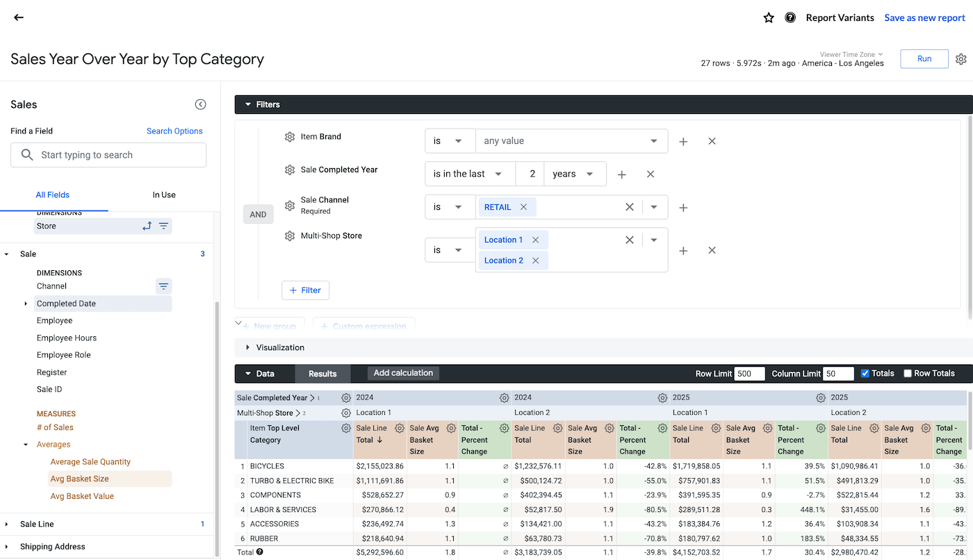
Task: Open the 'years' unit dropdown for Sale Completed Year
Action: [x=575, y=174]
